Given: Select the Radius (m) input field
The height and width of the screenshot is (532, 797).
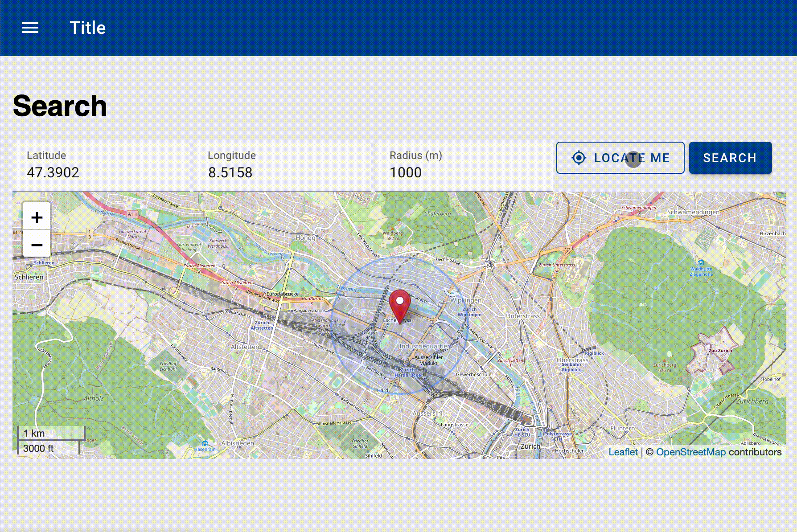Looking at the screenshot, I should [464, 172].
